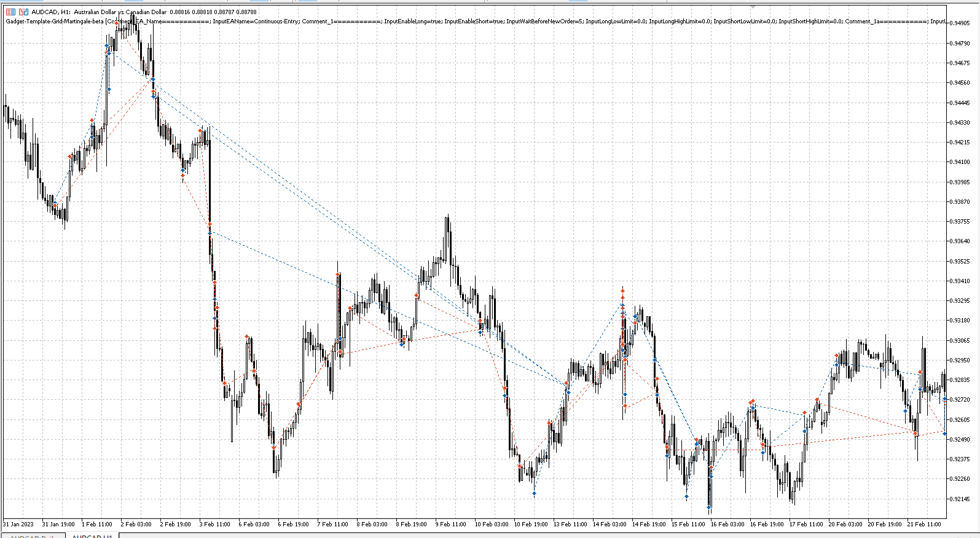The image size is (980, 538).
Task: Click the red marker above the 7 Feb 11:00 spike
Action: (x=338, y=274)
